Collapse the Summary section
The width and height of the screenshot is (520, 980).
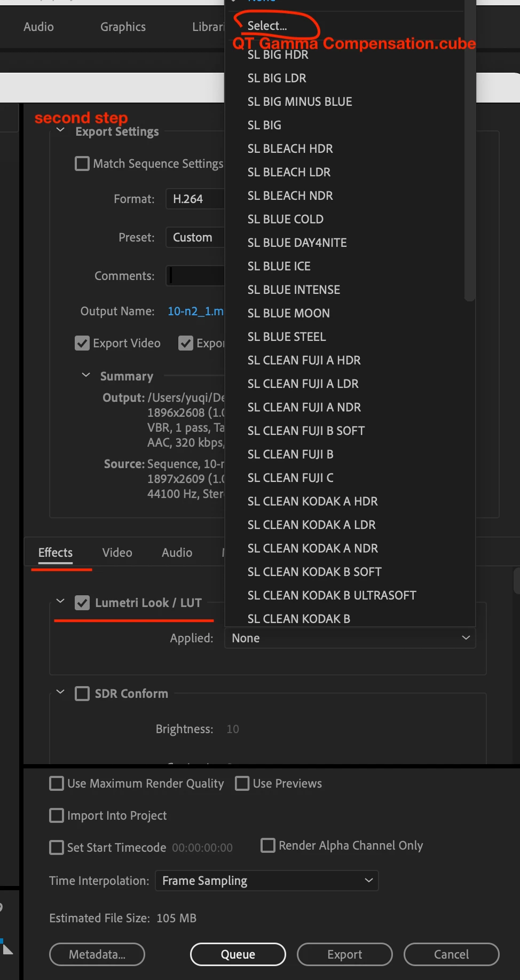[x=86, y=375]
